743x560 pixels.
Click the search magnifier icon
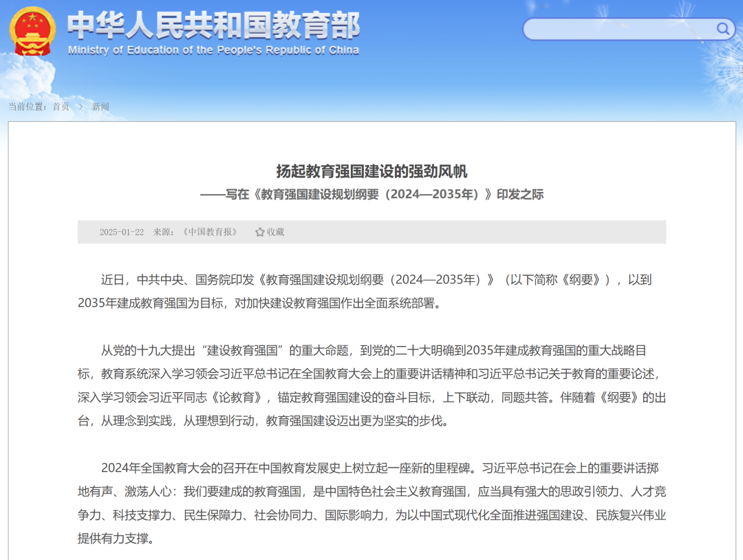click(x=722, y=29)
